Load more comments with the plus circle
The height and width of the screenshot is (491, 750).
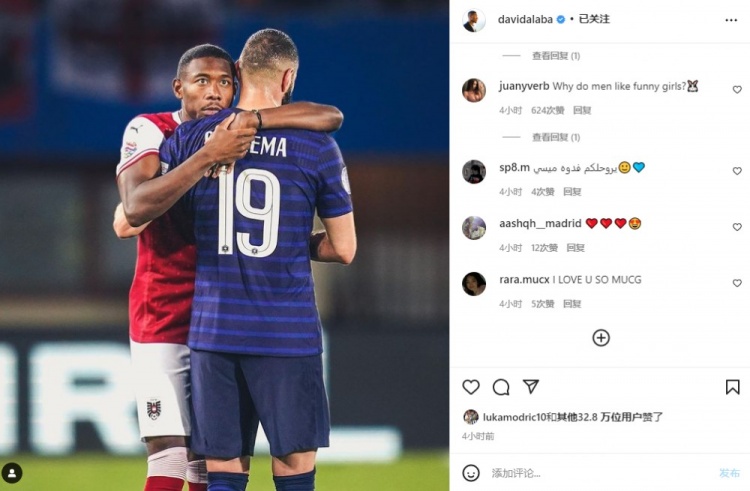601,338
